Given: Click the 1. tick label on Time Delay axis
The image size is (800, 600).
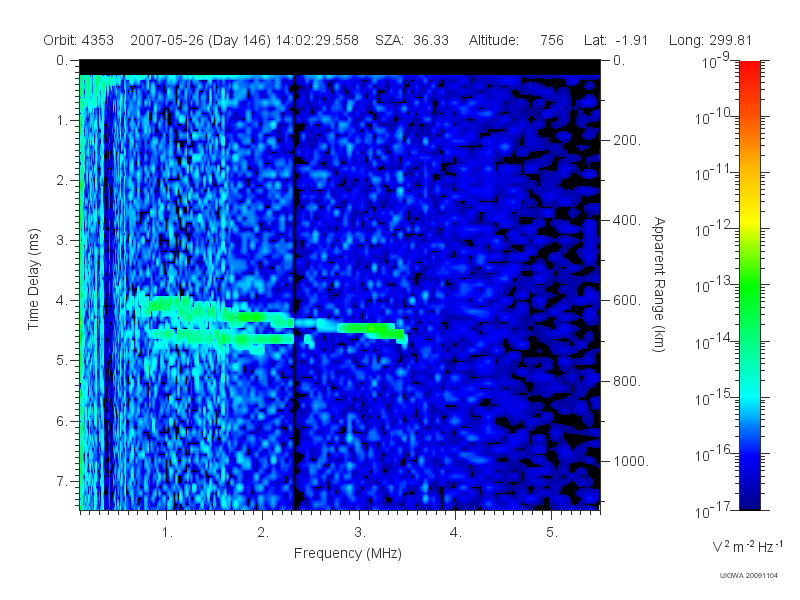Looking at the screenshot, I should [62, 120].
